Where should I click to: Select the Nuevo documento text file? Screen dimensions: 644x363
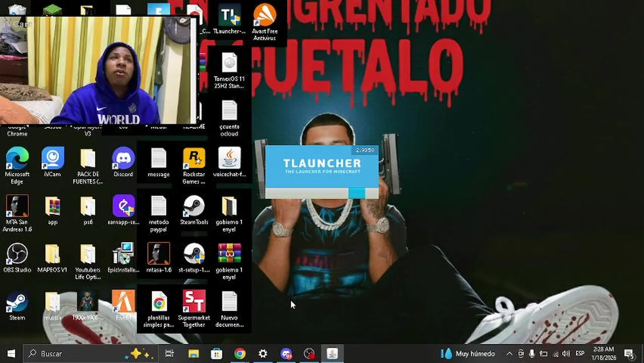(229, 310)
